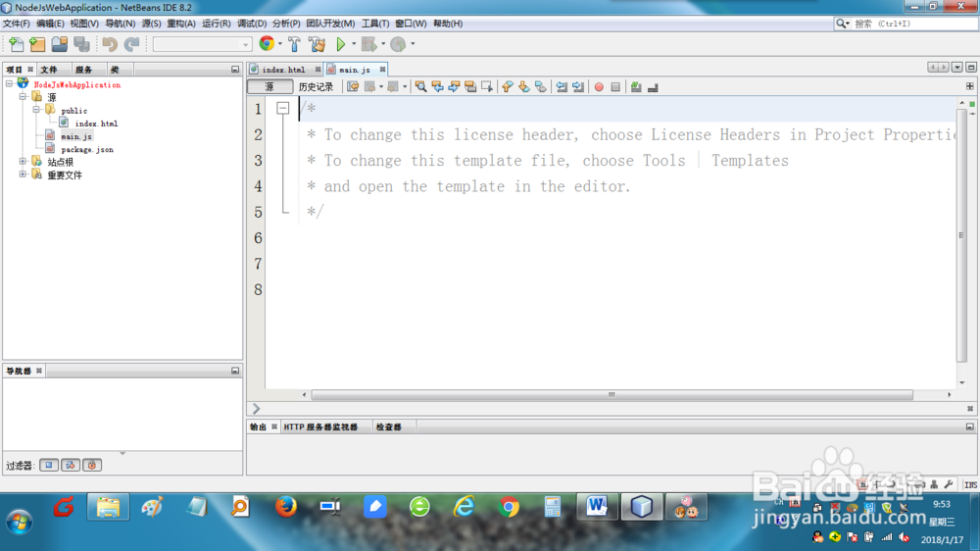Click the Redo arrow in toolbar
Viewport: 980px width, 551px height.
pyautogui.click(x=131, y=44)
